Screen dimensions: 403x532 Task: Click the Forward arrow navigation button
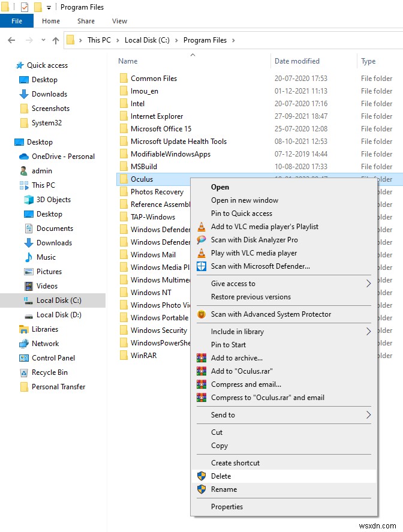coord(29,40)
